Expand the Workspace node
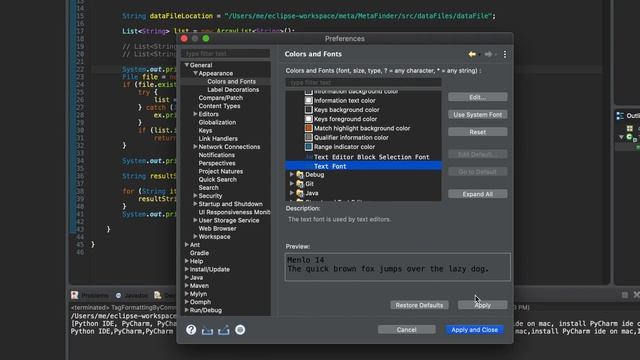This screenshot has height=360, width=640. click(x=196, y=236)
